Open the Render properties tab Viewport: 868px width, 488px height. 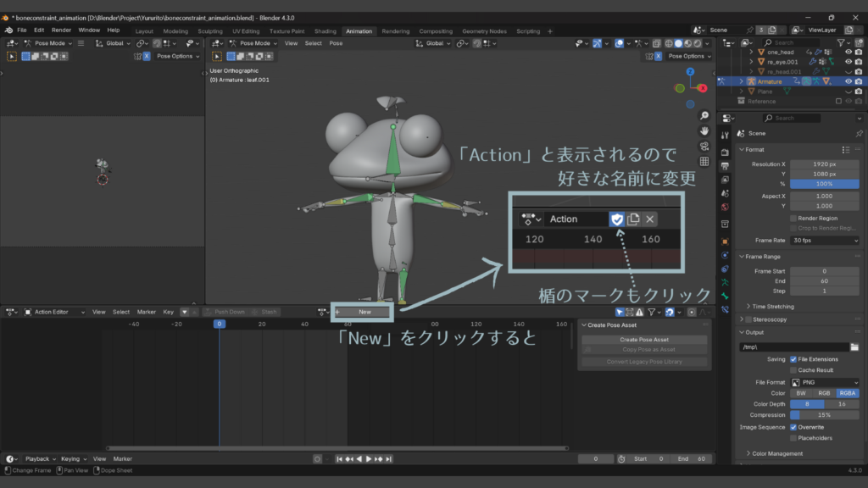(725, 152)
